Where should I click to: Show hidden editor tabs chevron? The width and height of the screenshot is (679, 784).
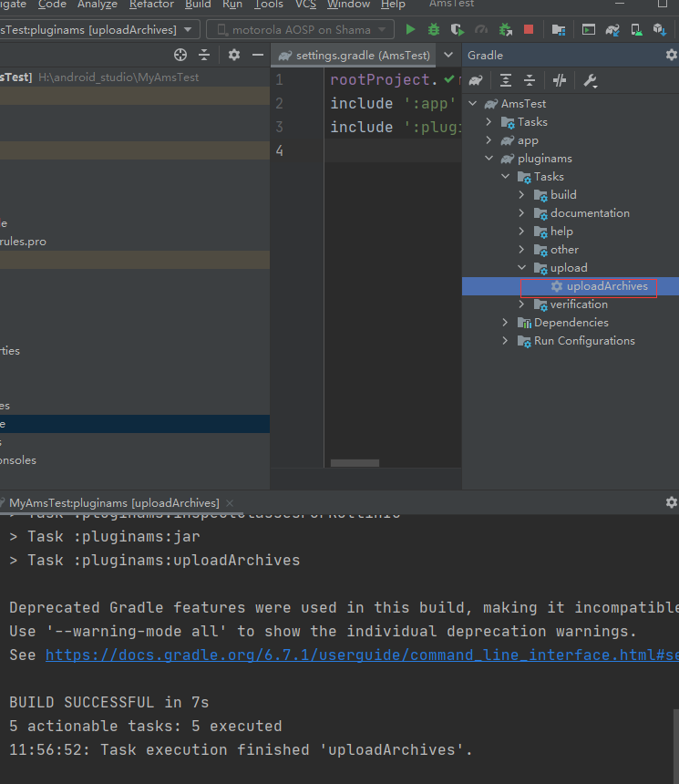coord(448,55)
